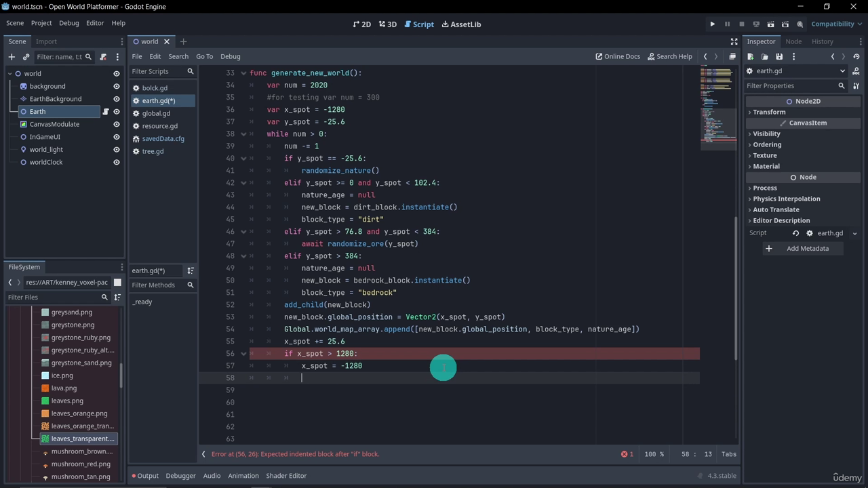Click the code minimap overview
Viewport: 868px width, 488px height.
pos(717,108)
